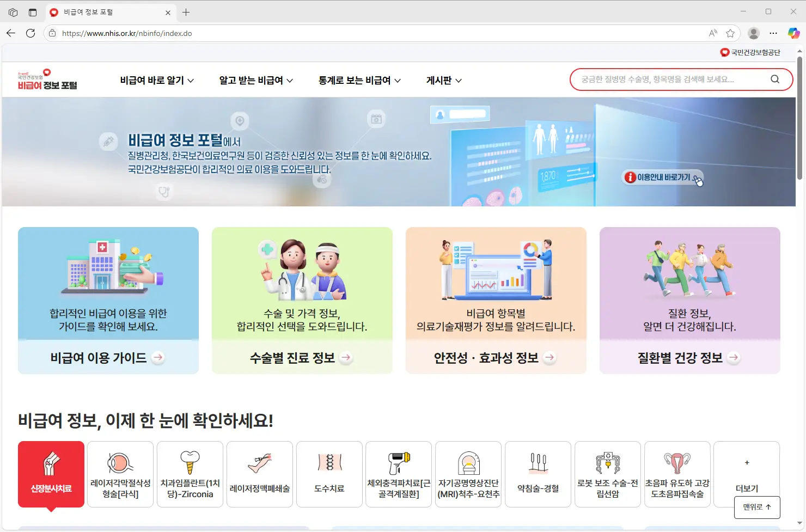The height and width of the screenshot is (532, 806).
Task: Select the 레이저각막절삭성형술[라식] icon card
Action: coord(120,474)
